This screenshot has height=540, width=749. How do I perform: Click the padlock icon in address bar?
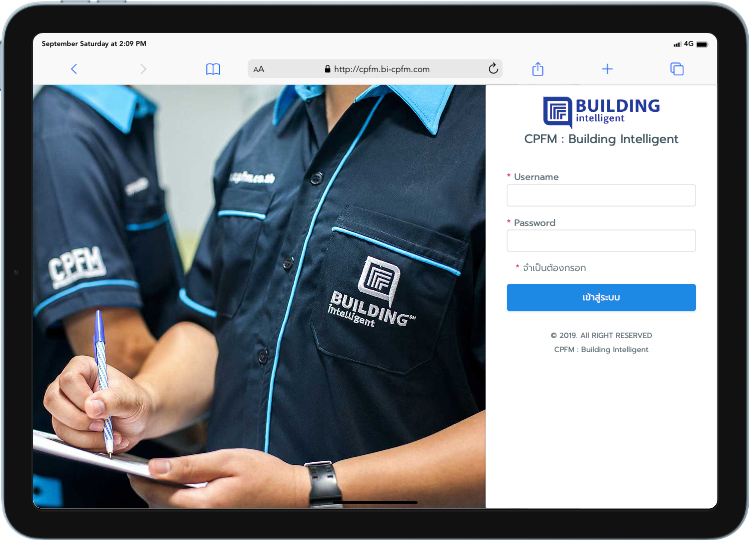point(327,69)
